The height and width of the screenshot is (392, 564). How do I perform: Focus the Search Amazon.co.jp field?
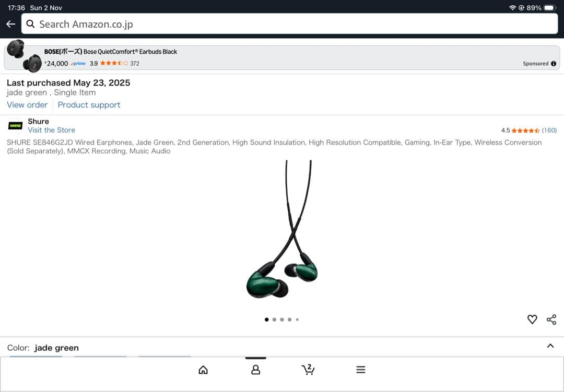(292, 24)
